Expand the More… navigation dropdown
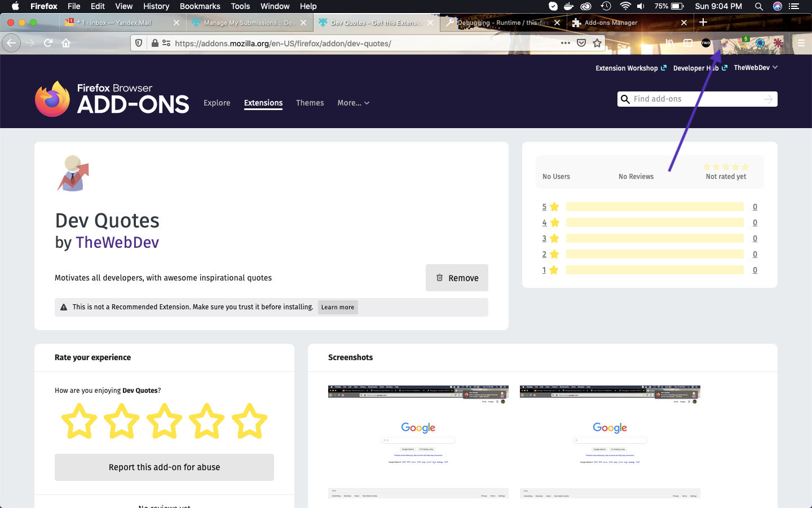 [354, 103]
